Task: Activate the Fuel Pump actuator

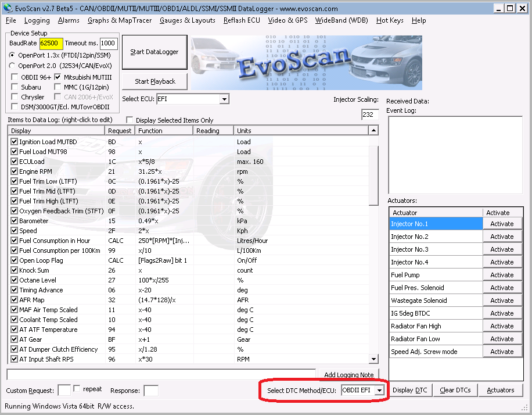Action: pyautogui.click(x=502, y=275)
